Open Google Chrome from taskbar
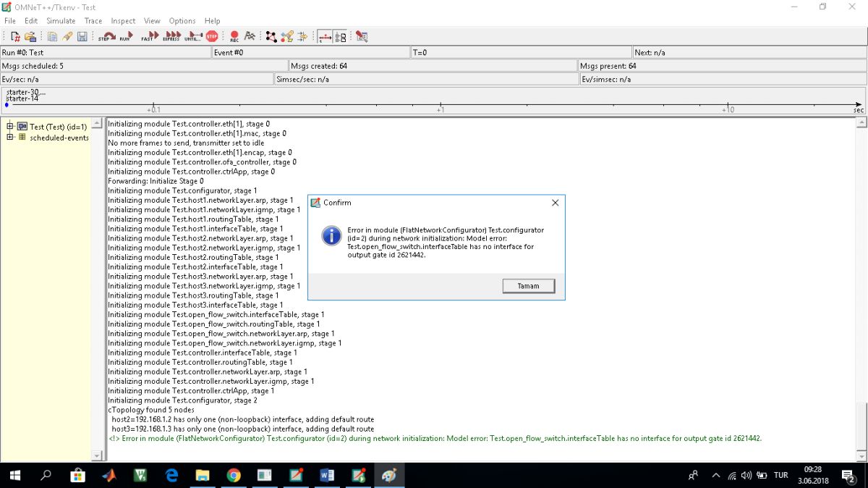Image resolution: width=868 pixels, height=488 pixels. (233, 476)
